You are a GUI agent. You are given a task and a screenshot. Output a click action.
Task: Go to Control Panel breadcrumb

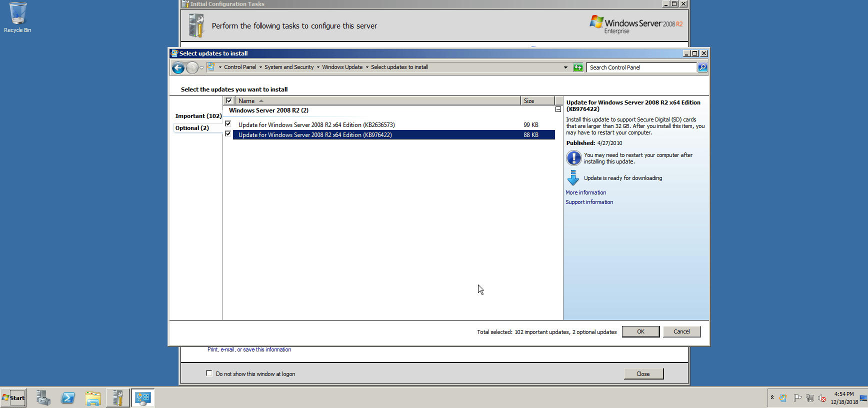pos(240,67)
